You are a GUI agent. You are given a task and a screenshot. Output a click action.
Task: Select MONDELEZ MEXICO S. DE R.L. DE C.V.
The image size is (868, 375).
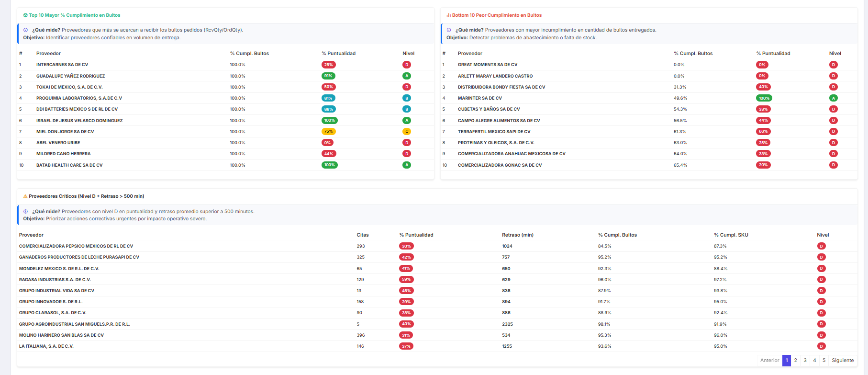(59, 269)
